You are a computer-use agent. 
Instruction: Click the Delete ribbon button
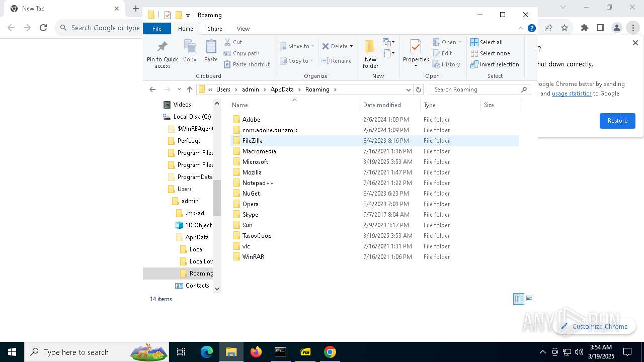[335, 46]
